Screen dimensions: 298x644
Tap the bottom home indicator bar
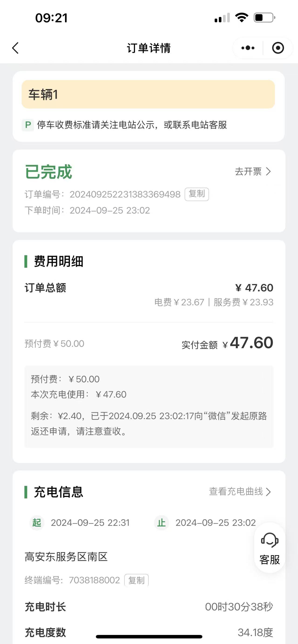[149, 637]
